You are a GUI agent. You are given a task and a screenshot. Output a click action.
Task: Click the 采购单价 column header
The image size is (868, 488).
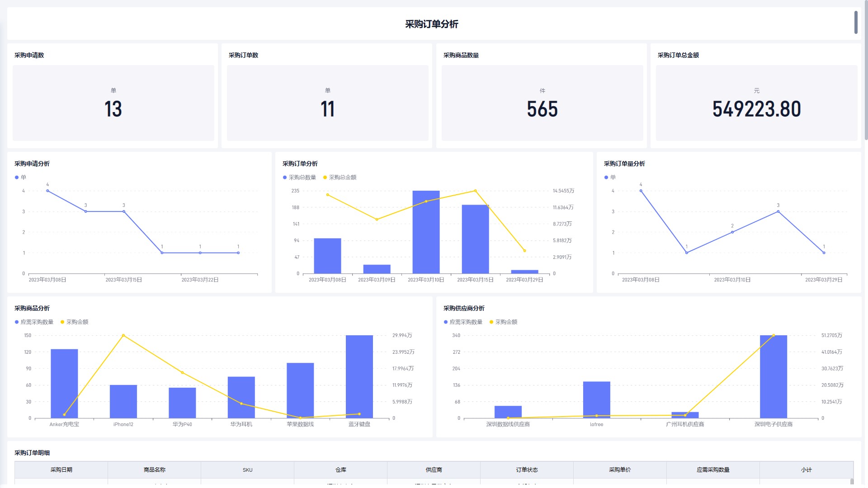(620, 470)
